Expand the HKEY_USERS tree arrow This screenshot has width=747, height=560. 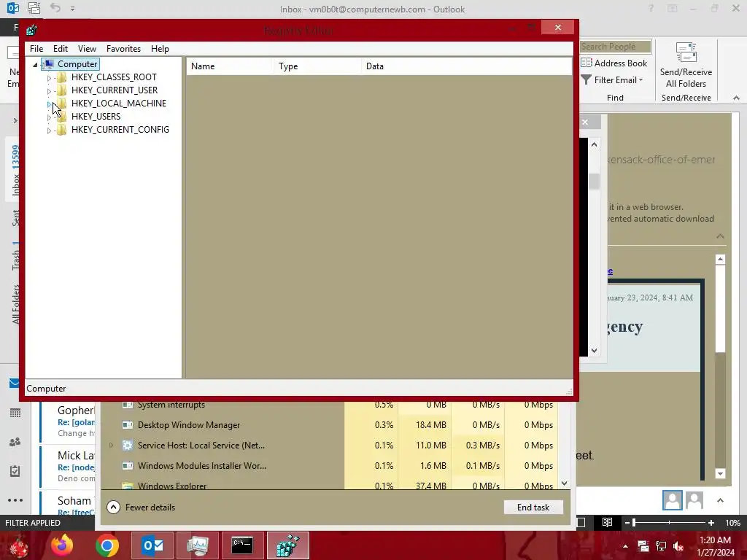(x=49, y=117)
